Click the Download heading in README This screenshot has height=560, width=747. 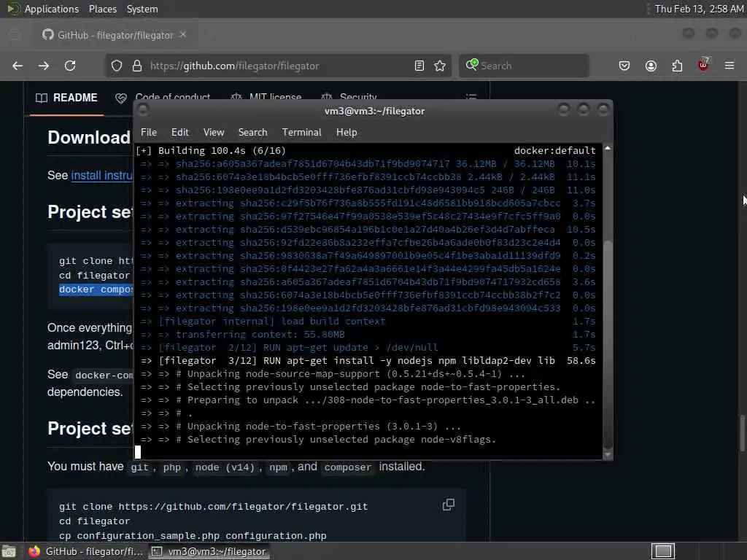point(89,138)
